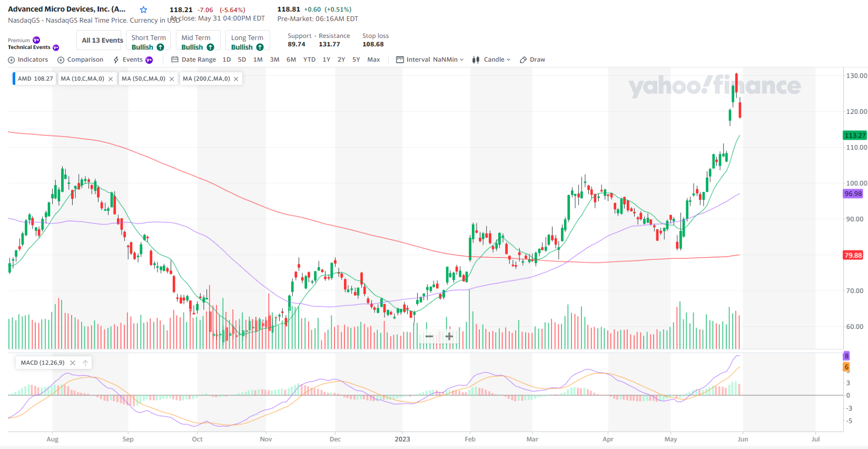
Task: Remove MA (10,C,MA,0) indicator
Action: 111,79
